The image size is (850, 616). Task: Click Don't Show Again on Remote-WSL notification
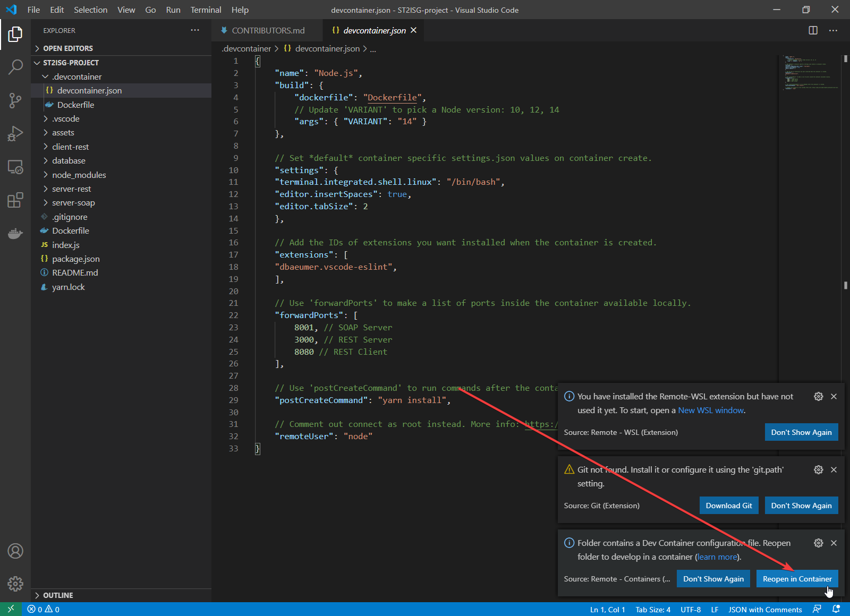pyautogui.click(x=801, y=432)
